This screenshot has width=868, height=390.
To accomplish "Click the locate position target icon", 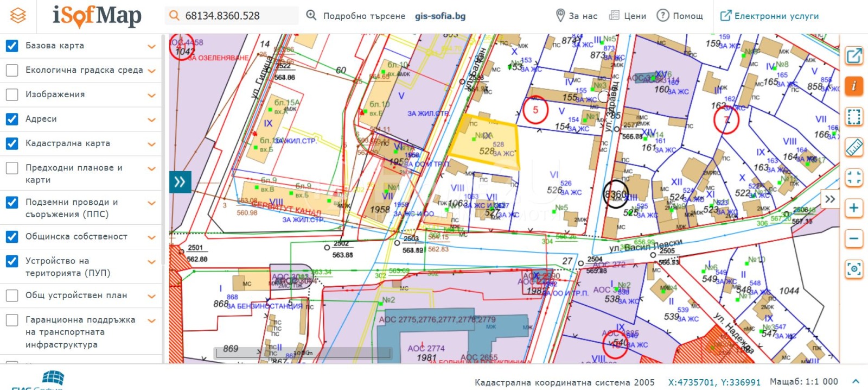I will pos(854,269).
